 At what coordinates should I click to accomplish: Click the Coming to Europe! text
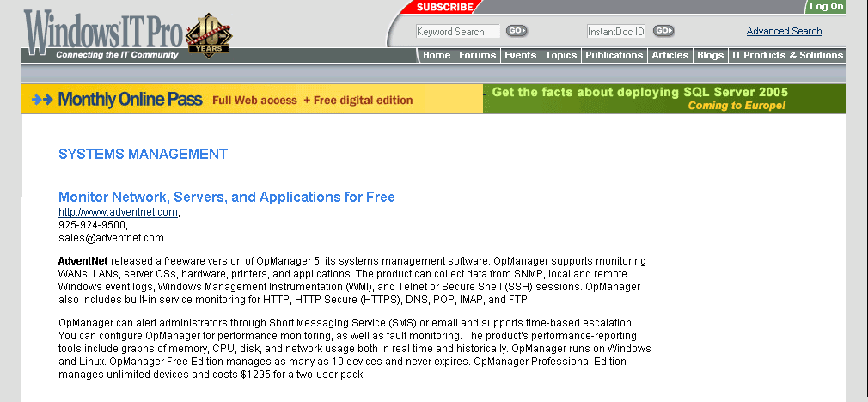click(737, 106)
